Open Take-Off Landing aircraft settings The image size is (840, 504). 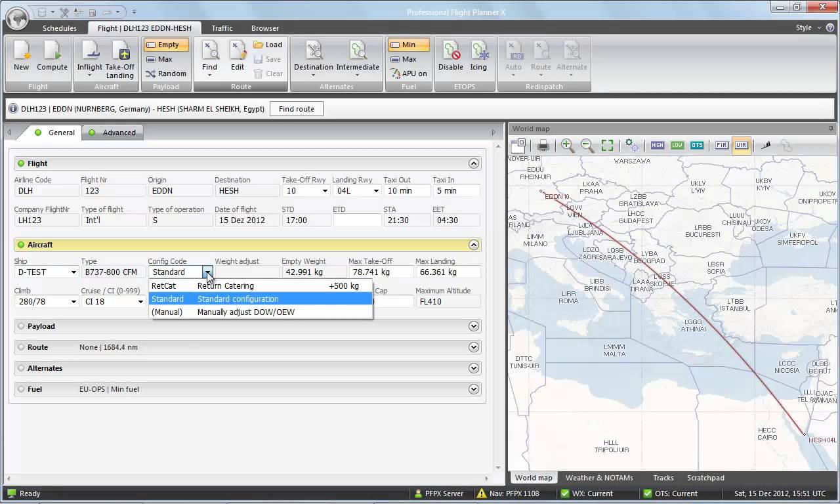click(x=119, y=58)
